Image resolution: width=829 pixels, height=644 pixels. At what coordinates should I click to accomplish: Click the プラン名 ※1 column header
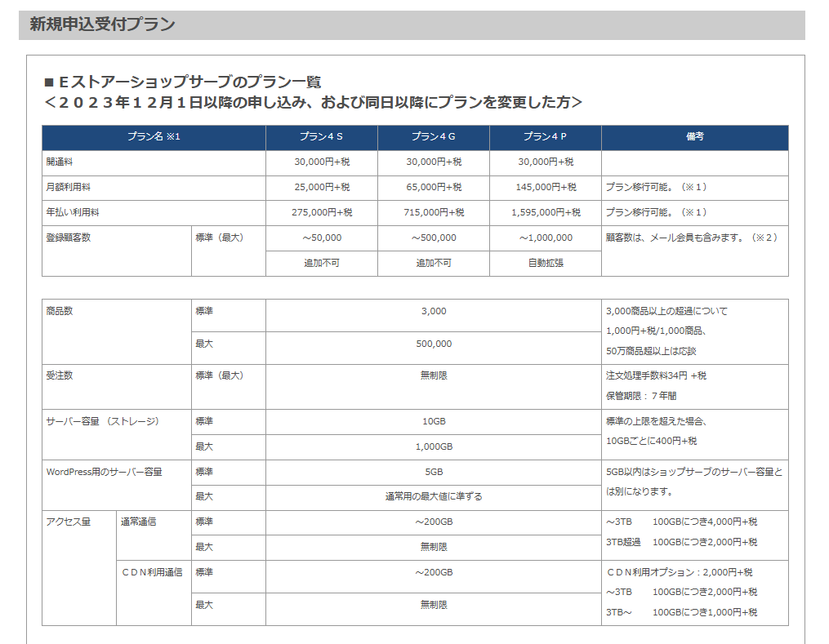click(x=154, y=136)
